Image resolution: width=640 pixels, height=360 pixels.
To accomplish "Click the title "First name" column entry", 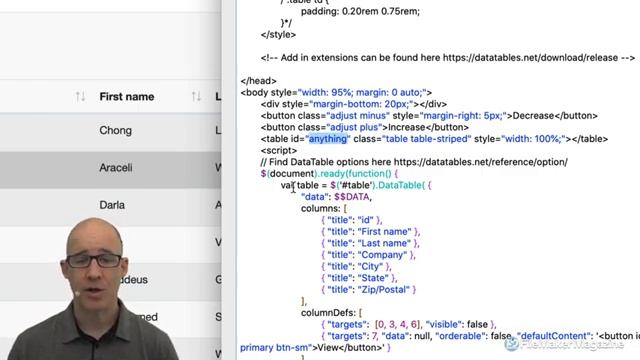I will click(x=371, y=232).
